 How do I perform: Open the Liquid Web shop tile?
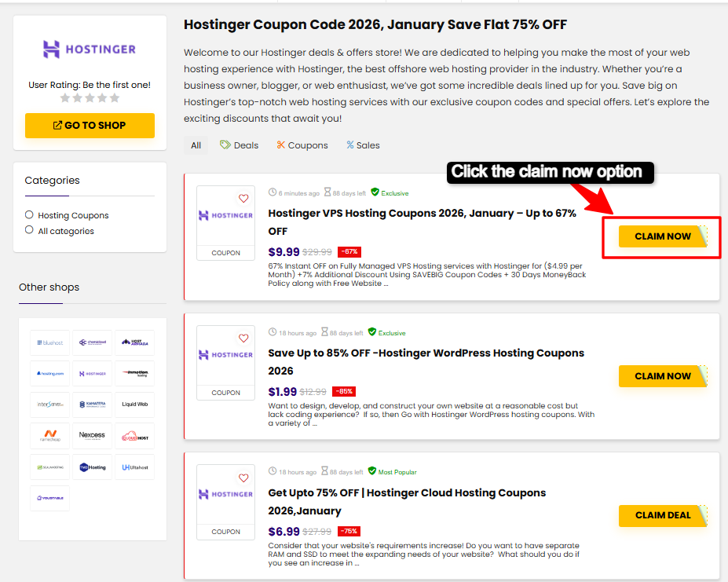pos(134,404)
